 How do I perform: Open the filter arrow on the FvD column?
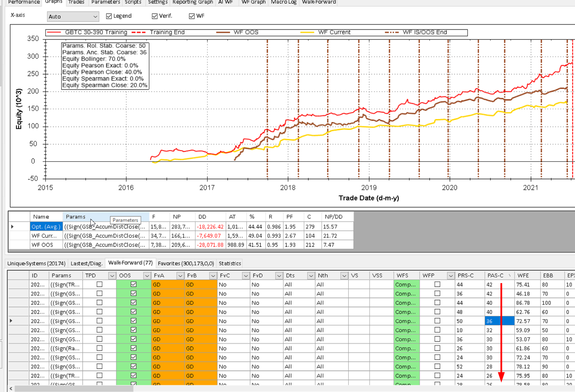279,276
